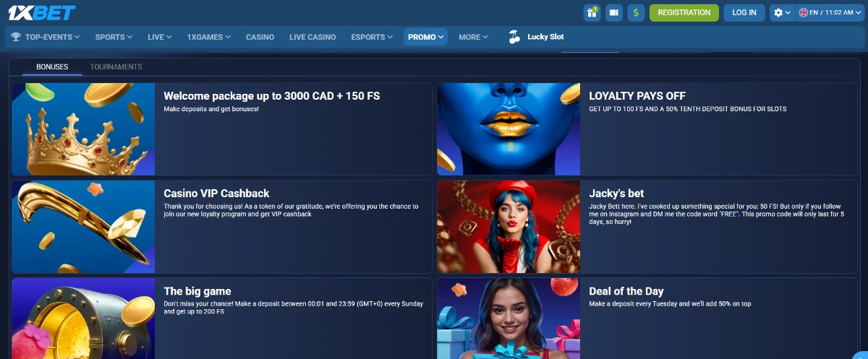Open the Jacky's bet promo image
The height and width of the screenshot is (359, 868).
[509, 227]
